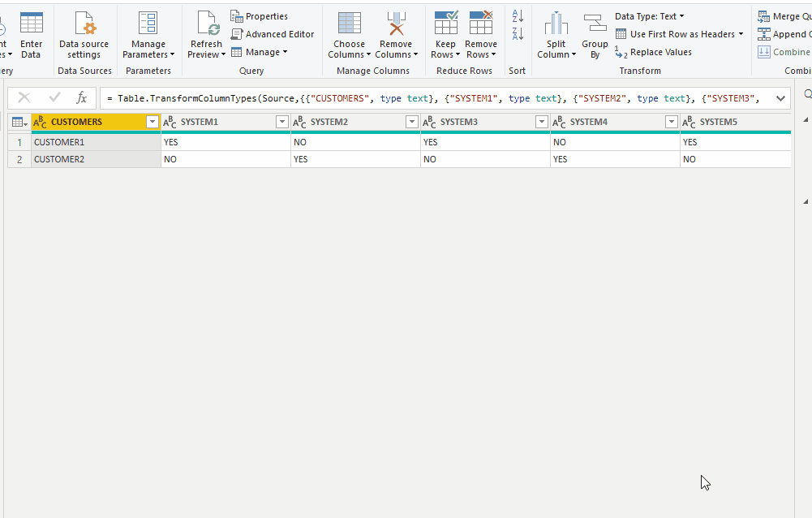Click the Group By icon

(595, 24)
